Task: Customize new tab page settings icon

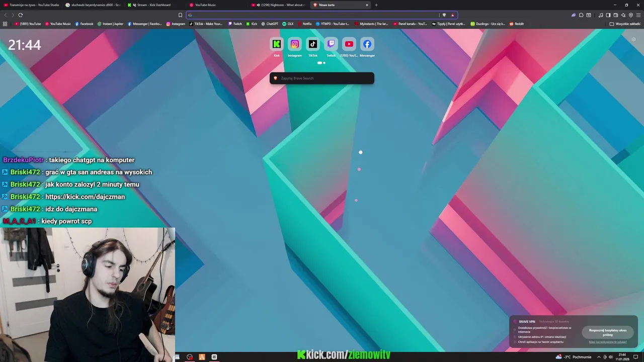Action: (633, 39)
